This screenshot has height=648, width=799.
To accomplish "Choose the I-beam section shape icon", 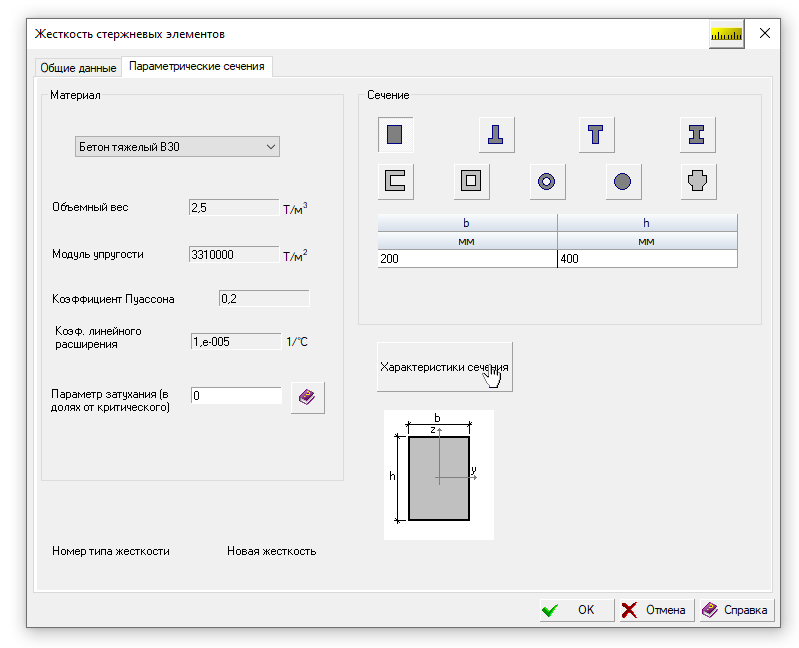I will click(698, 135).
